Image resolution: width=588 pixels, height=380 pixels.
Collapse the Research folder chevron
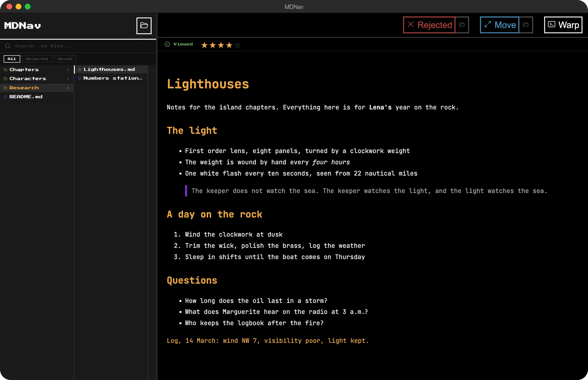click(68, 88)
